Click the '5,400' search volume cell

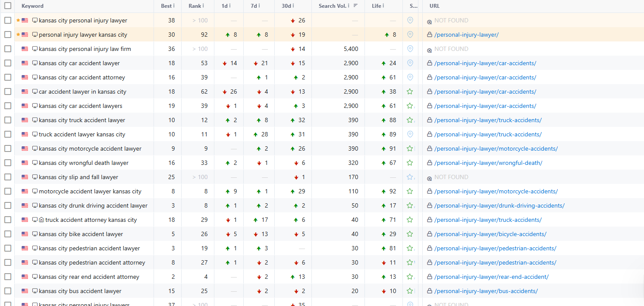351,49
